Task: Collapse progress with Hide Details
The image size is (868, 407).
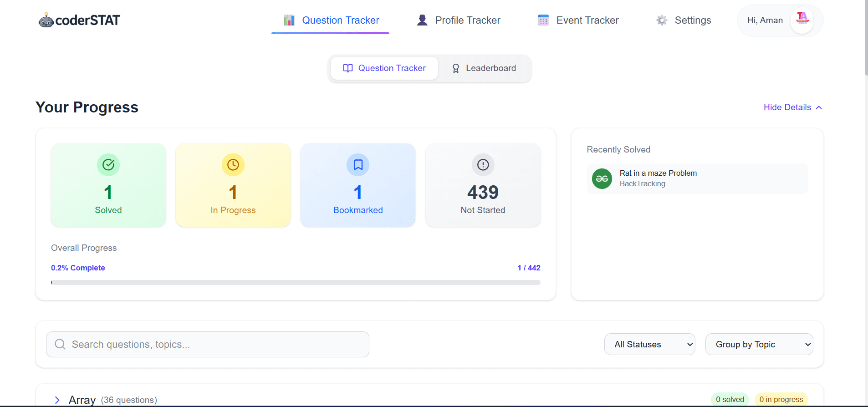Action: coord(793,107)
